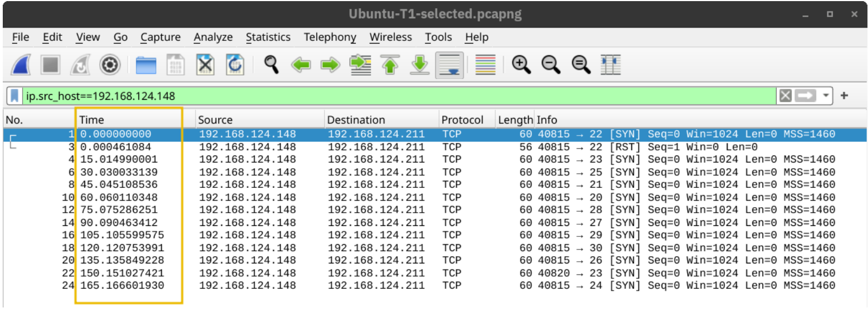This screenshot has height=324, width=868.
Task: Select packet 18 at time 120.120753991
Action: pyautogui.click(x=435, y=248)
